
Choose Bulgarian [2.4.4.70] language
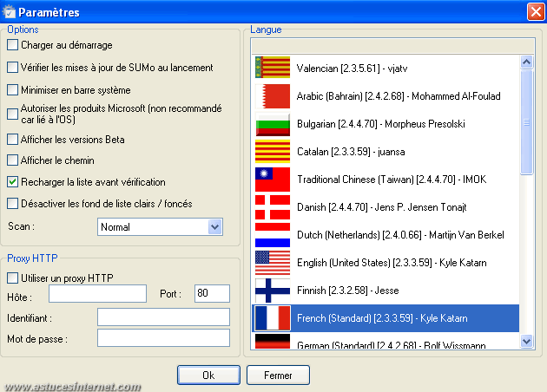click(x=386, y=124)
